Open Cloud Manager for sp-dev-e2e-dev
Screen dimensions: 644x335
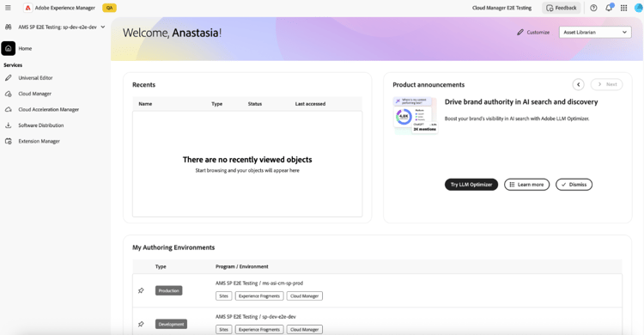(304, 330)
